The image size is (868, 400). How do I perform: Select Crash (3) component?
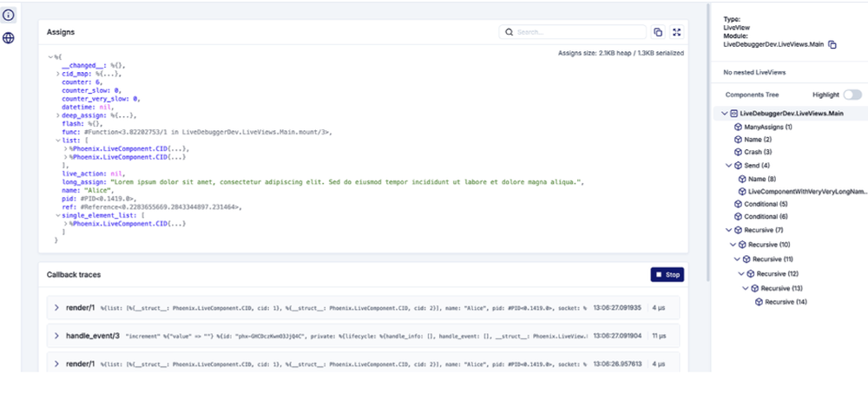coord(758,152)
